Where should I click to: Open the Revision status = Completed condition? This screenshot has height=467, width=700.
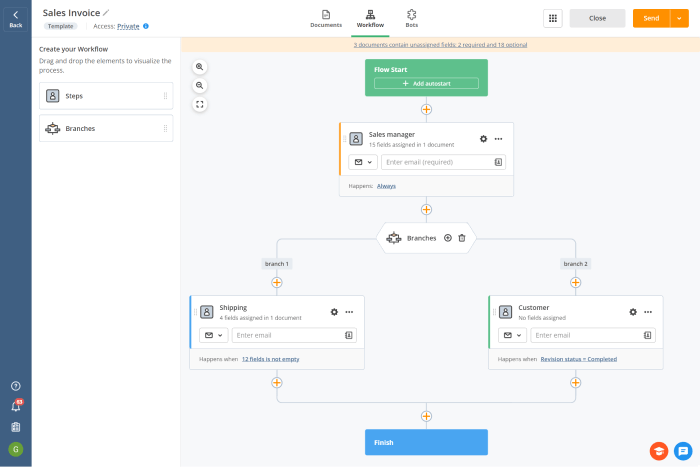pyautogui.click(x=579, y=359)
